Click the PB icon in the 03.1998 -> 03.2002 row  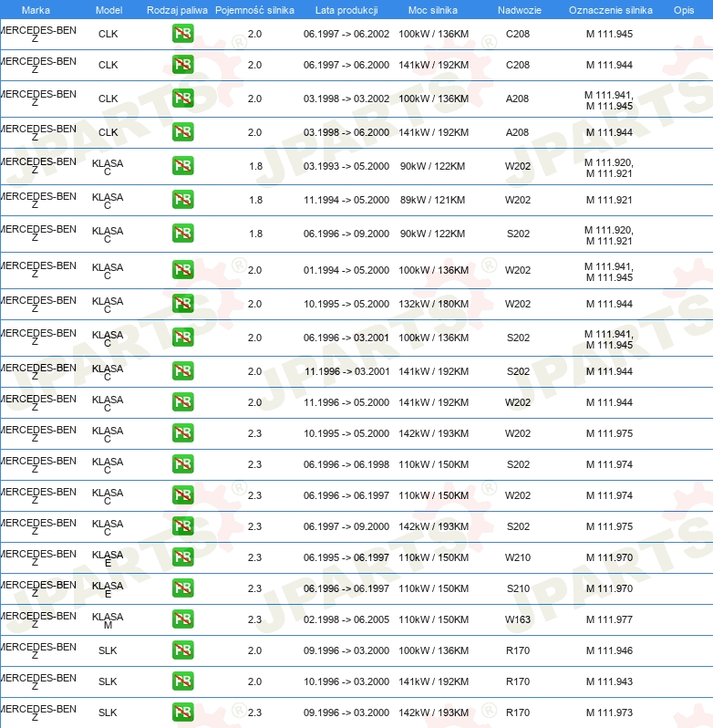click(x=182, y=99)
